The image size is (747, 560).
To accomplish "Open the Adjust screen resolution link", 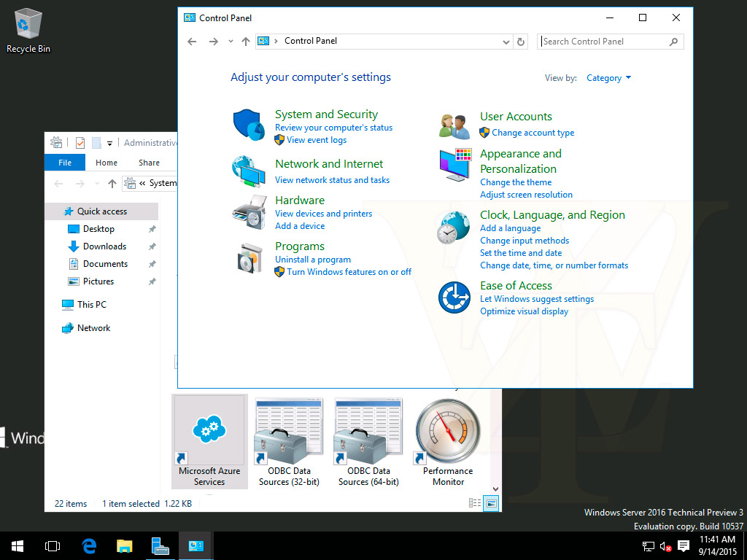I will [526, 195].
